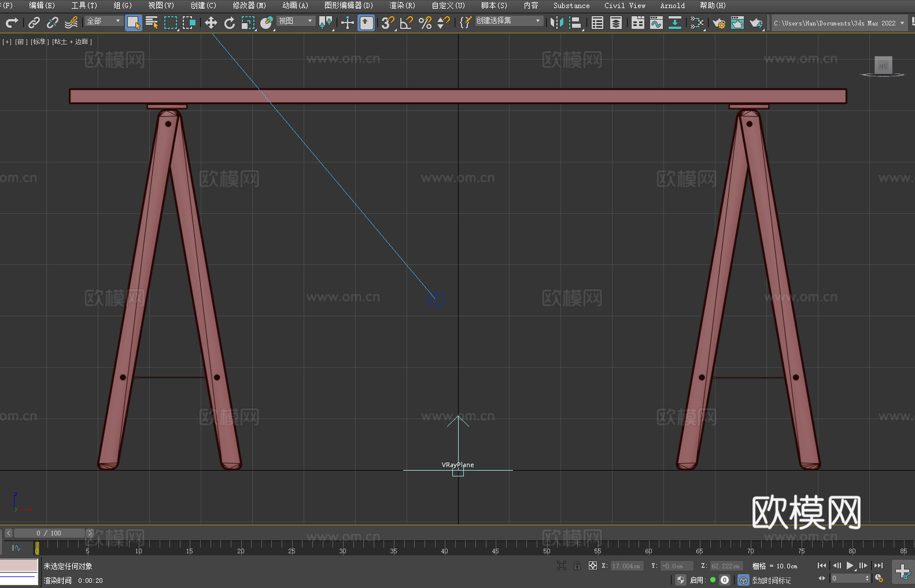The image size is (915, 588).
Task: Select the Link tool (chain icon)
Action: click(x=34, y=23)
